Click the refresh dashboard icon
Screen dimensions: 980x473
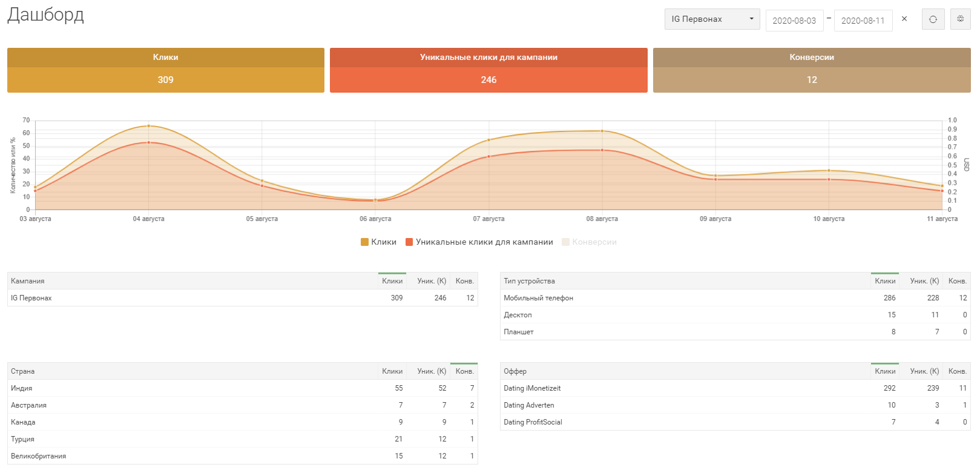(x=933, y=19)
